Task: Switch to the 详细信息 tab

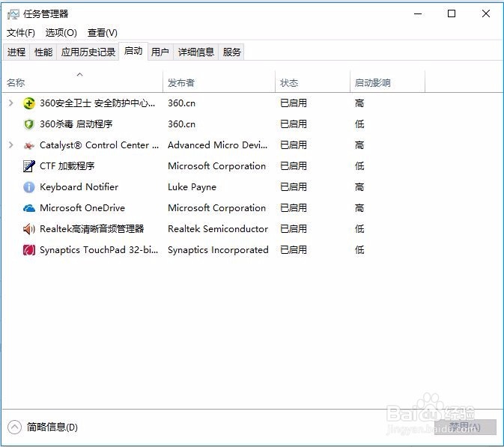Action: 196,52
